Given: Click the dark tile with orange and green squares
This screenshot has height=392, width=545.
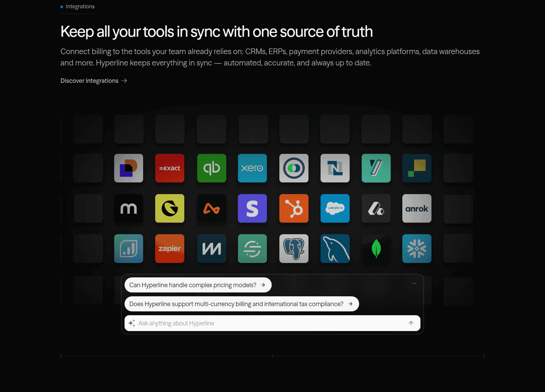Looking at the screenshot, I should [x=417, y=168].
